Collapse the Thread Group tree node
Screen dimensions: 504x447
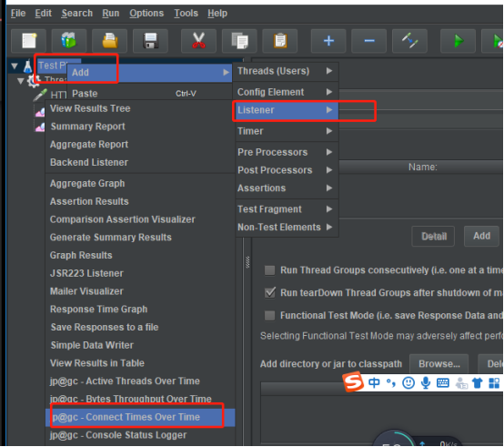pyautogui.click(x=21, y=81)
